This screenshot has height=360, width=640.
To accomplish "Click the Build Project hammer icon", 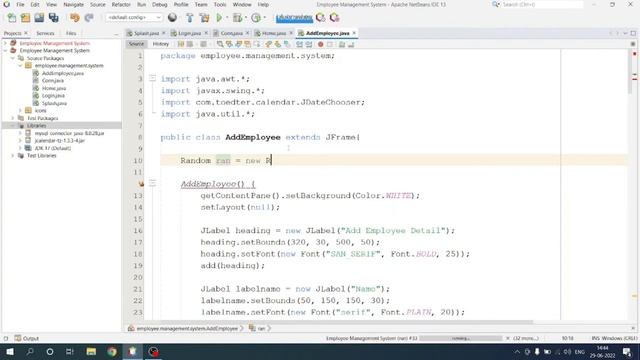I will (x=190, y=18).
